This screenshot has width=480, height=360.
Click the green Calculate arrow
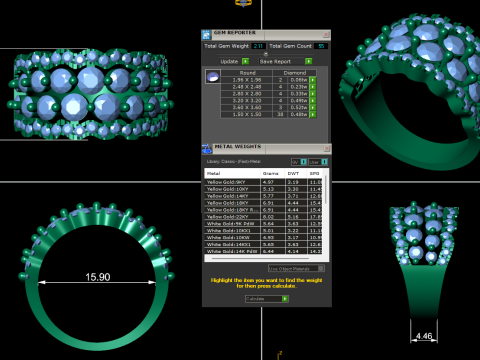(x=285, y=299)
